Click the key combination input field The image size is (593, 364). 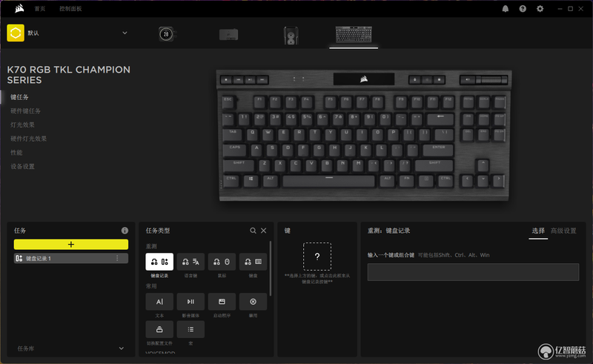tap(473, 272)
